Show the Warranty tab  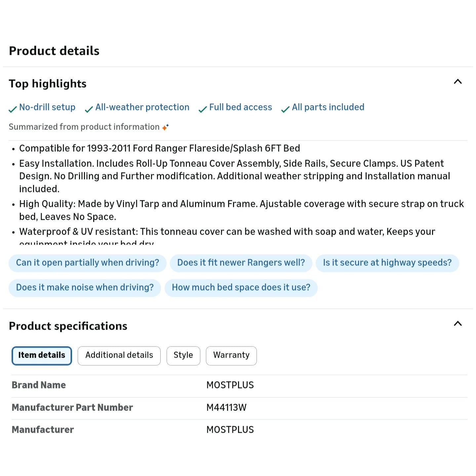tap(231, 355)
